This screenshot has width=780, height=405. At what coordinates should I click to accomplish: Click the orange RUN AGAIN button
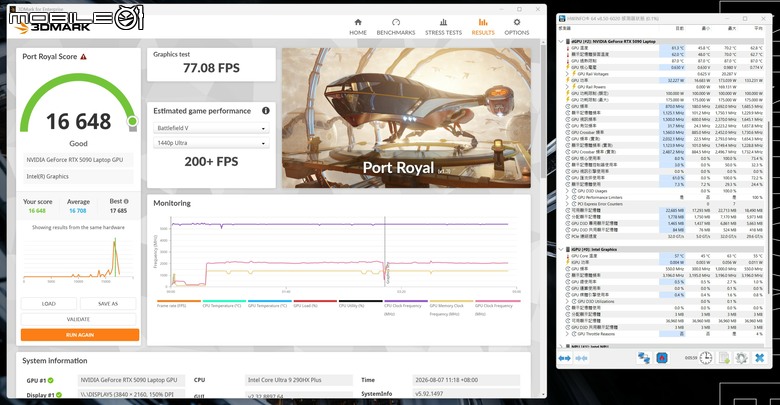point(80,335)
